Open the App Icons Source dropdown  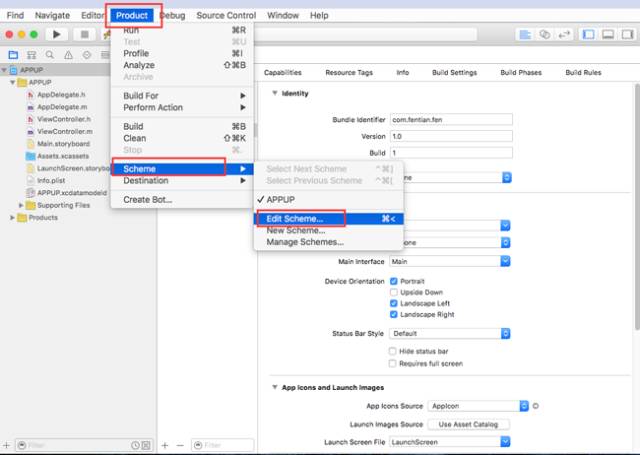478,406
